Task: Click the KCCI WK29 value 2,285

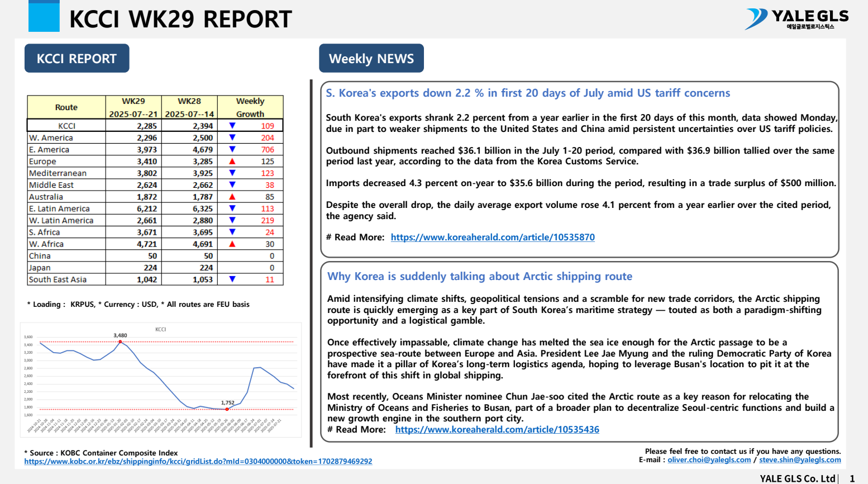Action: [x=147, y=126]
